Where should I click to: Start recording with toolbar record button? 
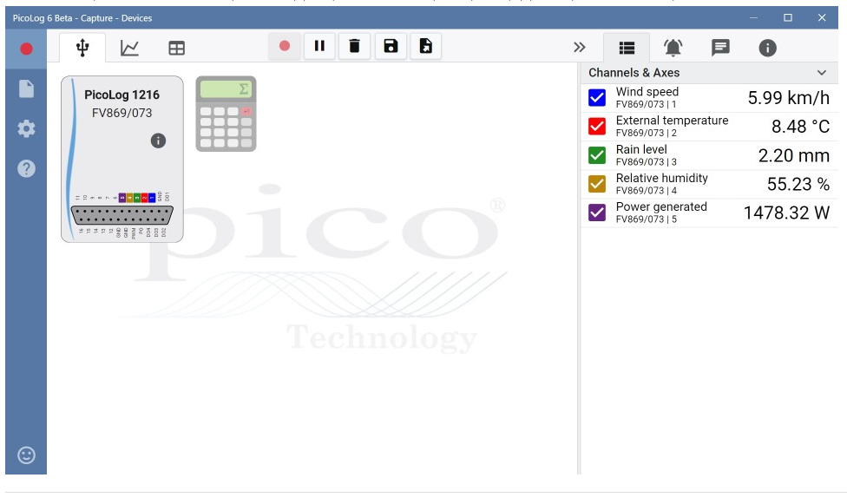[x=285, y=47]
